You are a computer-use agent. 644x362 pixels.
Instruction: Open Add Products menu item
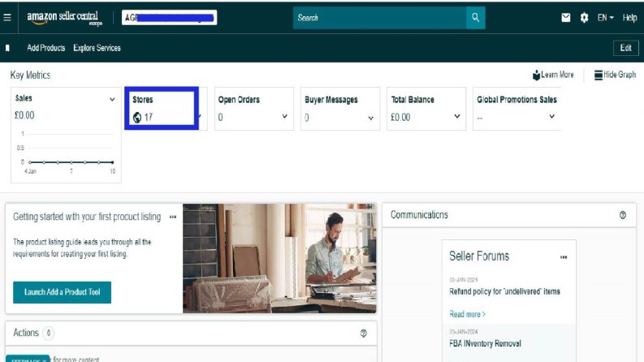click(x=46, y=48)
